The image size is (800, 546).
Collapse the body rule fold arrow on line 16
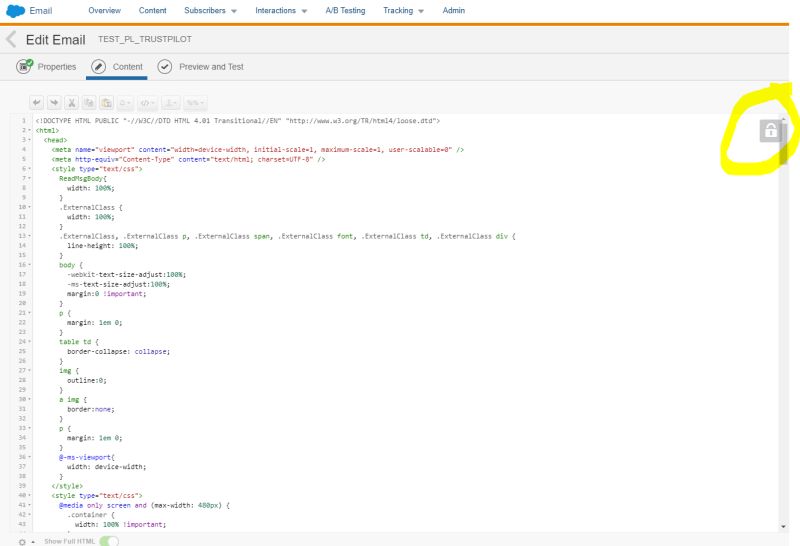30,265
